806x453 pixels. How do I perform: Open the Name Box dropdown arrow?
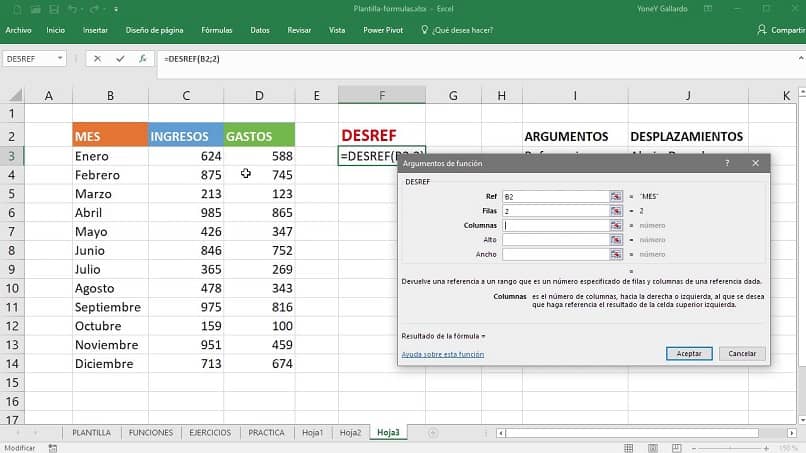[x=61, y=59]
